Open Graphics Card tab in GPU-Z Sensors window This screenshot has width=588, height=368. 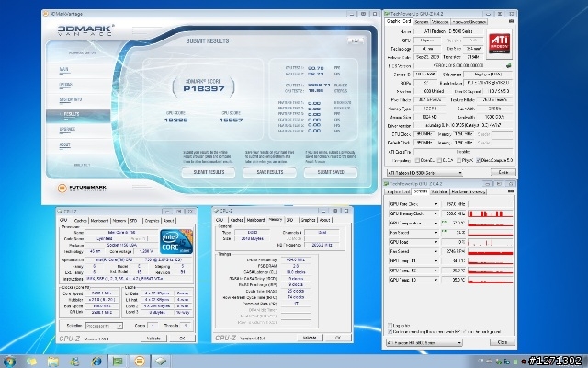tap(398, 192)
